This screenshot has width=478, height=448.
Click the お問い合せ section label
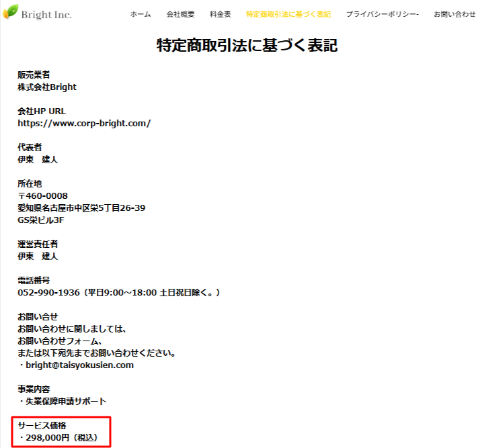click(38, 317)
